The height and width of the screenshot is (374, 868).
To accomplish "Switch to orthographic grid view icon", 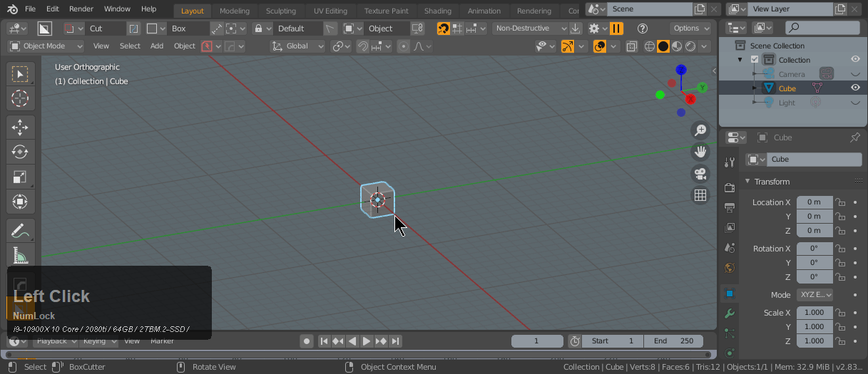I will [x=700, y=195].
